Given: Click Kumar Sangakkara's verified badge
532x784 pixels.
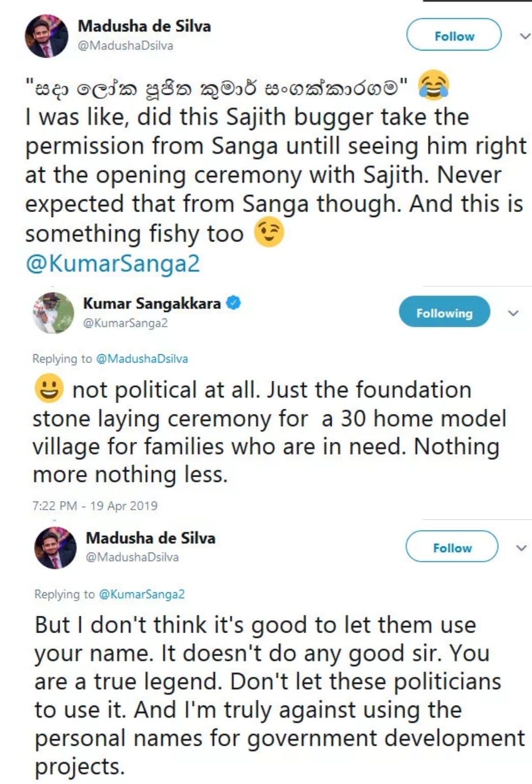Looking at the screenshot, I should tap(233, 303).
